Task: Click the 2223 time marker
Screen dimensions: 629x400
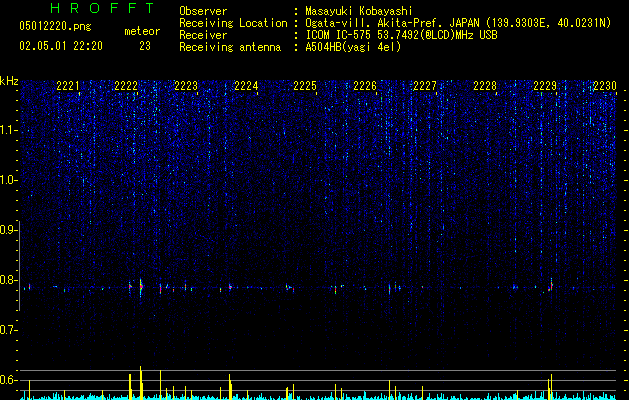Action: [186, 86]
